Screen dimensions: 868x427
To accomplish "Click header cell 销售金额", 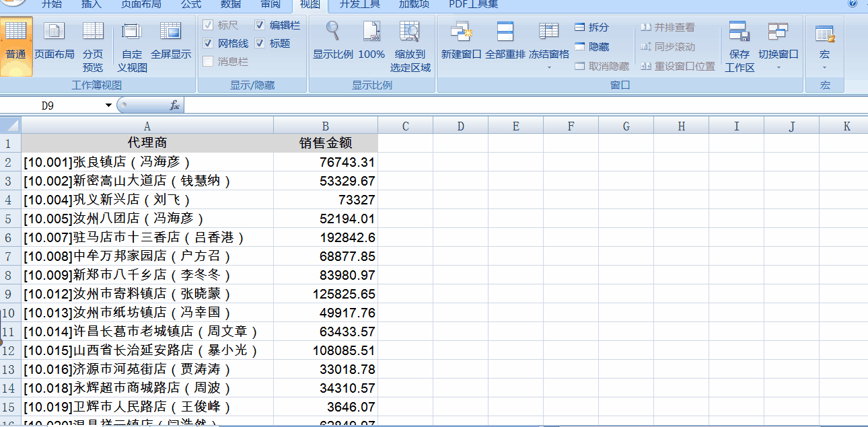I will click(326, 143).
